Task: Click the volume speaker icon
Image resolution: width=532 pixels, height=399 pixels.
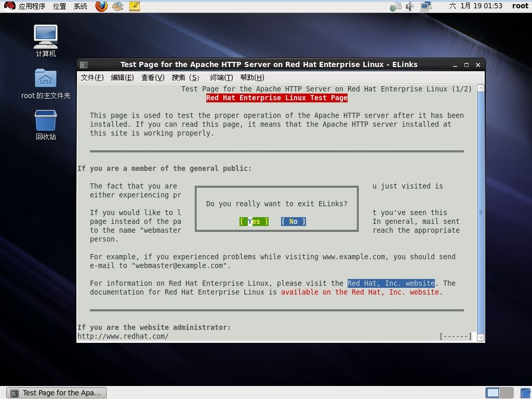Action: 410,6
